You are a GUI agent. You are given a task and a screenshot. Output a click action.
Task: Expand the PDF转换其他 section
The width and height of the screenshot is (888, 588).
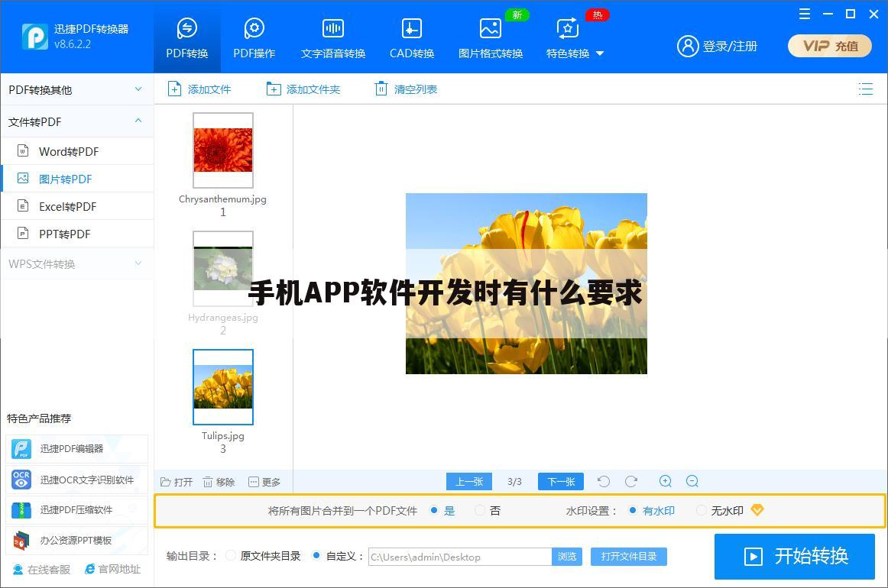pyautogui.click(x=77, y=89)
